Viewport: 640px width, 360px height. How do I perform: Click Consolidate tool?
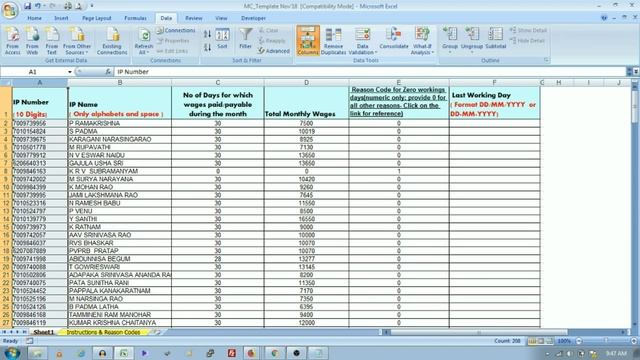click(x=394, y=39)
